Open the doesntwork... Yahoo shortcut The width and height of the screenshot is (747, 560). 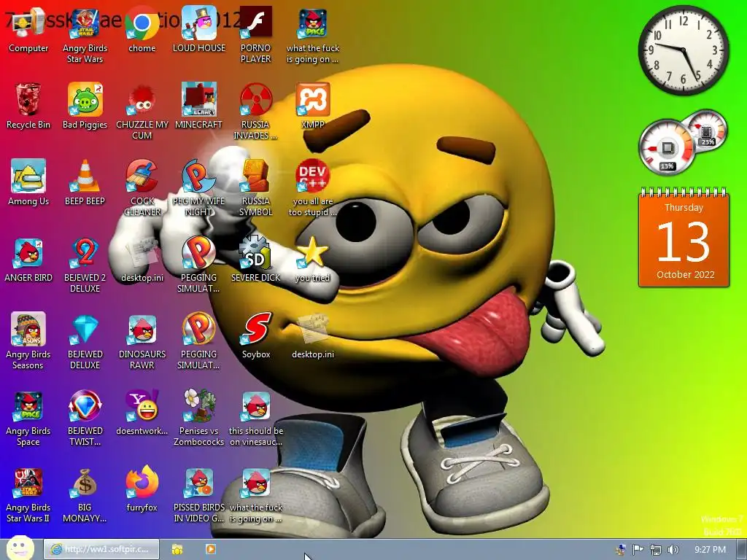click(142, 413)
